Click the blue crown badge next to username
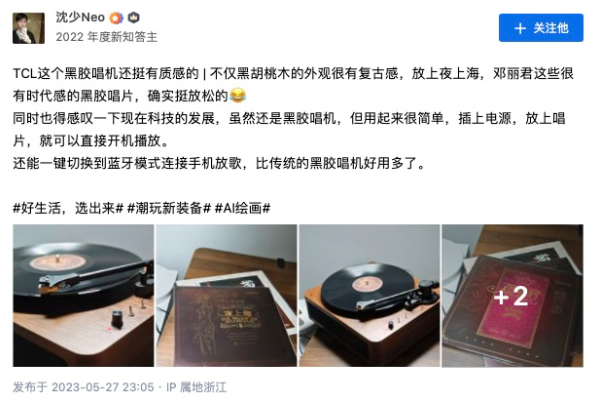 133,17
